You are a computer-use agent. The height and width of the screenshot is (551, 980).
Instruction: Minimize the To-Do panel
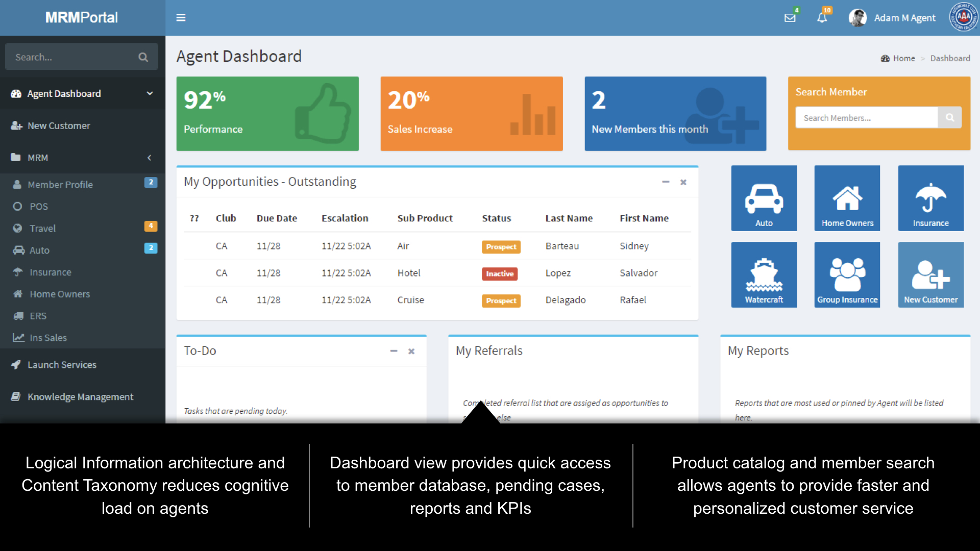pos(394,351)
